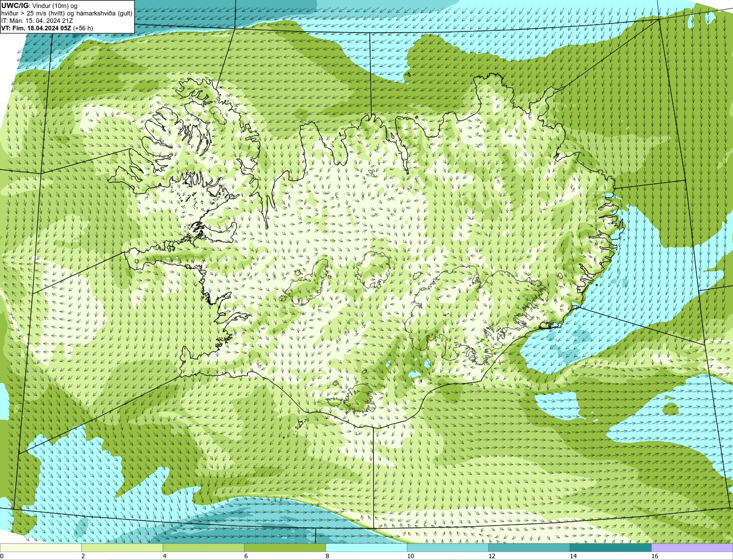Image resolution: width=733 pixels, height=560 pixels.
Task: Click the legend scale label "16"
Action: [x=654, y=556]
